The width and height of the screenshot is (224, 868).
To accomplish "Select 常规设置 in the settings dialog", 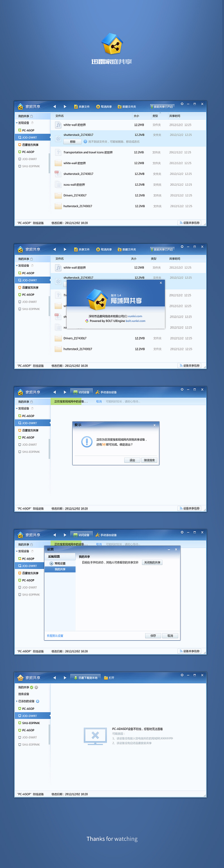I will click(60, 563).
